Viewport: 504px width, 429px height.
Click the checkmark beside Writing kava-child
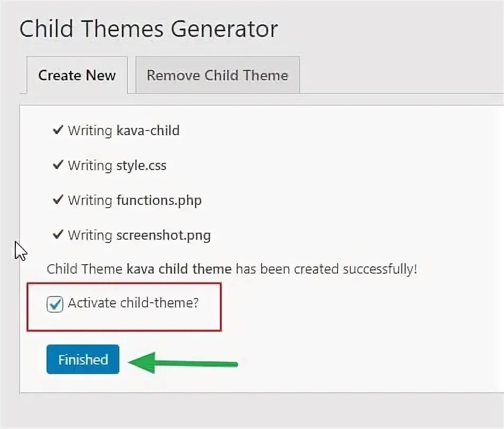pyautogui.click(x=58, y=130)
